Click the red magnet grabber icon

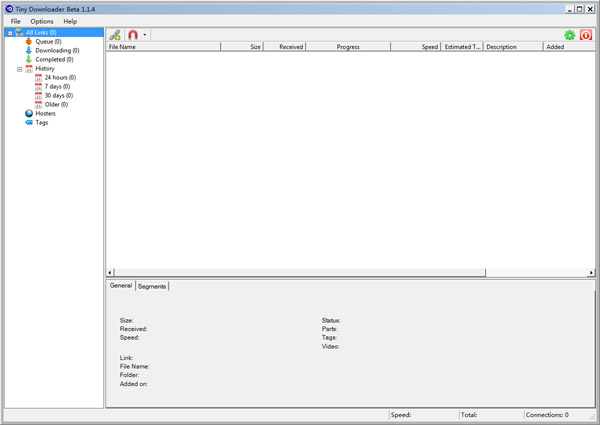133,35
